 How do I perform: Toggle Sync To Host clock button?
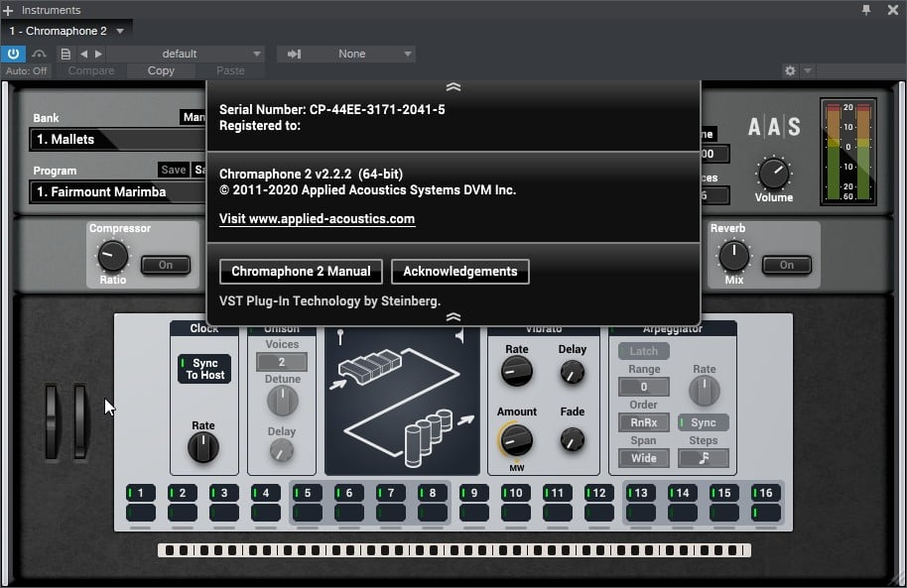coord(204,369)
